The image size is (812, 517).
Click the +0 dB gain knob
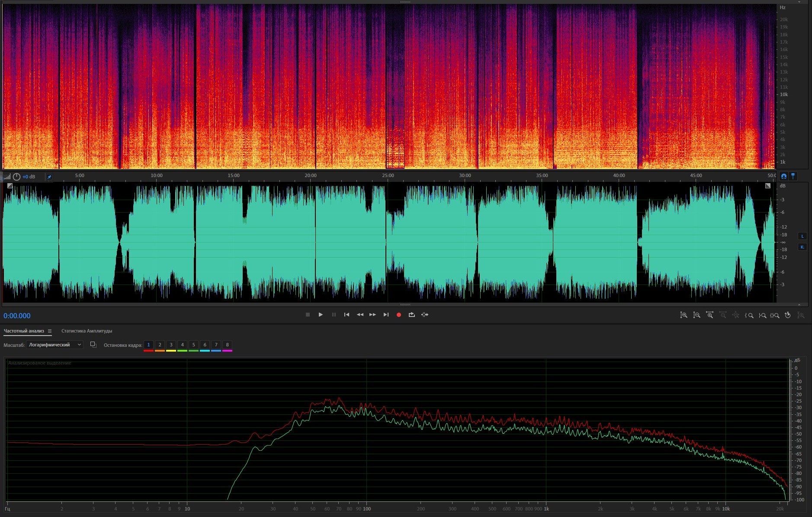click(x=16, y=177)
